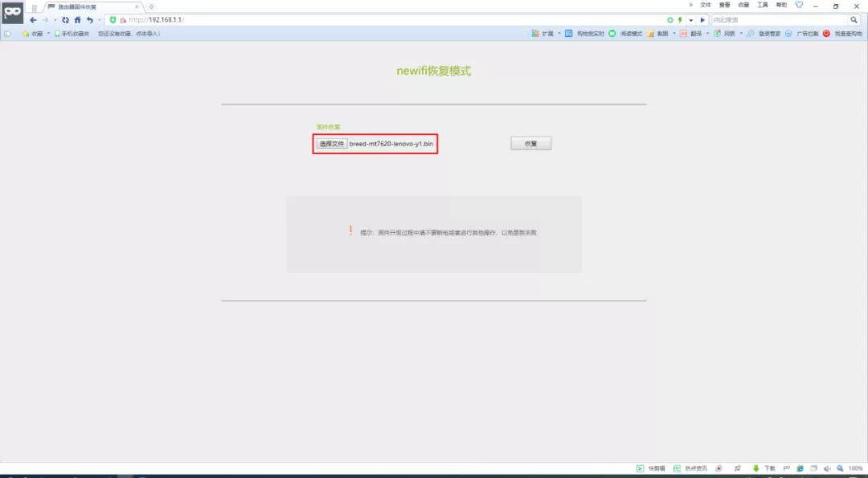Open the 广告拦截 ad blocker
The height and width of the screenshot is (478, 868).
point(802,34)
